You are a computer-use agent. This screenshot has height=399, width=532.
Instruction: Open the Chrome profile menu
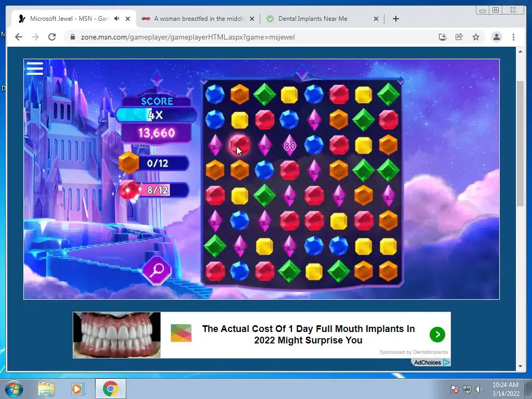[496, 37]
